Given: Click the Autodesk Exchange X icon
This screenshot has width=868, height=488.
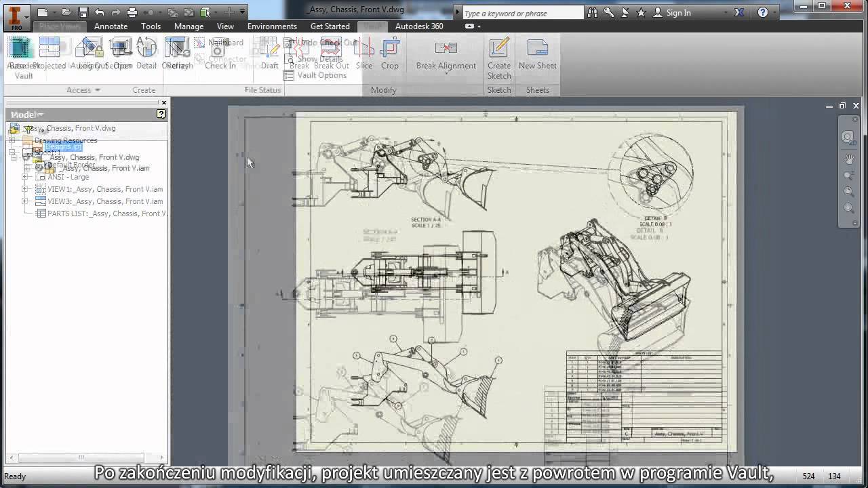Looking at the screenshot, I should coord(739,12).
